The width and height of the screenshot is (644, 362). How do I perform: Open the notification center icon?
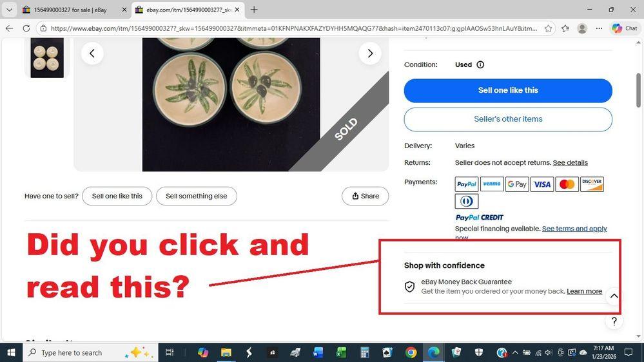pos(629,352)
